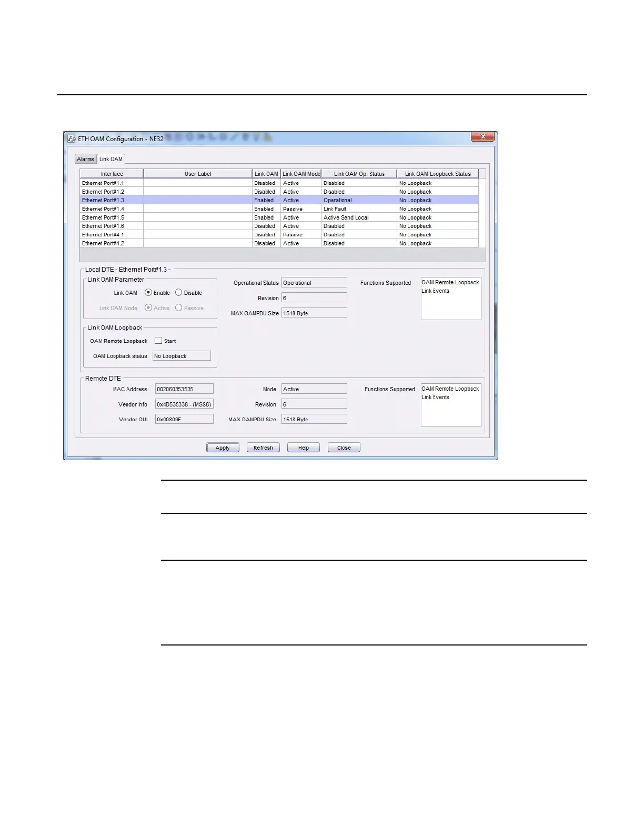Click the Active Send Local status cell
This screenshot has height=834, width=644.
point(359,217)
